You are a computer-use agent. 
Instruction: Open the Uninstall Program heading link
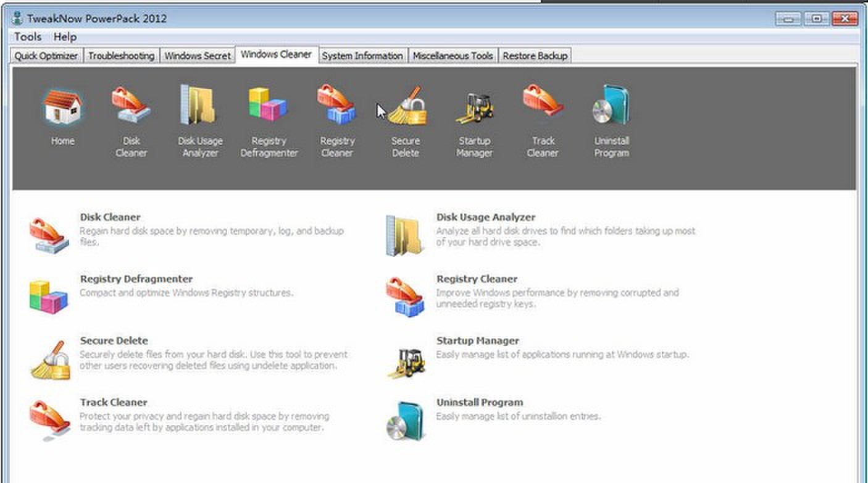(480, 403)
